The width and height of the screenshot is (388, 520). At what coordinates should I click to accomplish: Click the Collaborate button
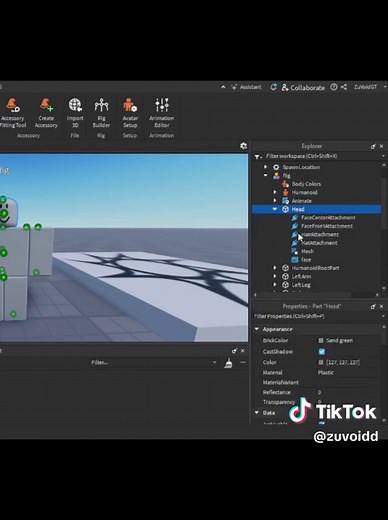[303, 87]
